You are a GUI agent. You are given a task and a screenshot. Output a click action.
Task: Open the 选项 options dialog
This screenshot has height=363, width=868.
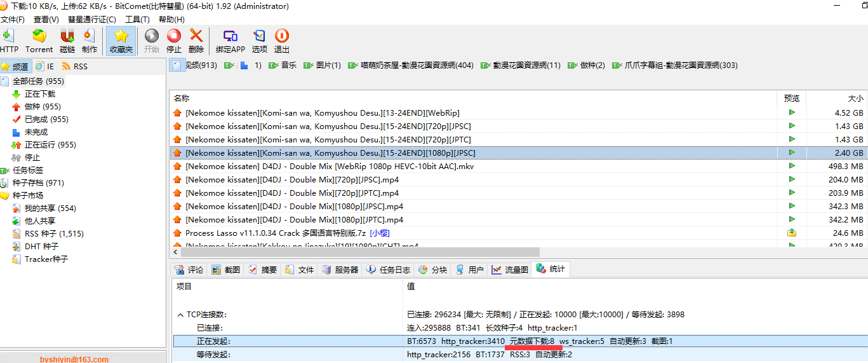(260, 41)
